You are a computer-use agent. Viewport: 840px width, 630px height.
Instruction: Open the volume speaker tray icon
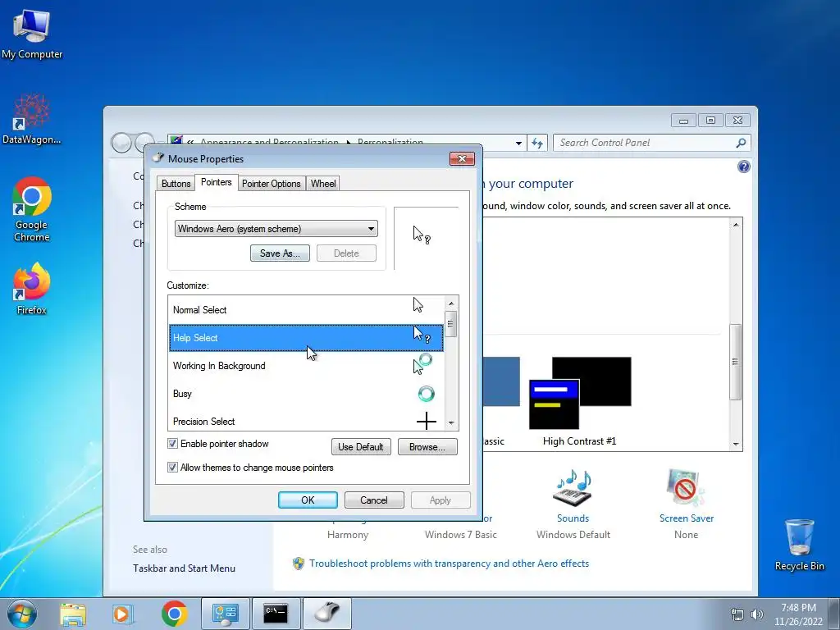(x=757, y=614)
